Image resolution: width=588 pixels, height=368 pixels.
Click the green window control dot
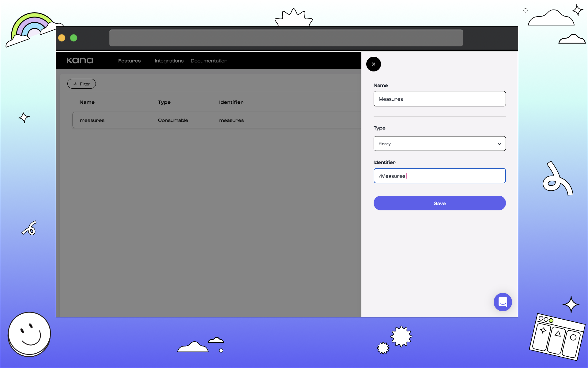click(73, 38)
